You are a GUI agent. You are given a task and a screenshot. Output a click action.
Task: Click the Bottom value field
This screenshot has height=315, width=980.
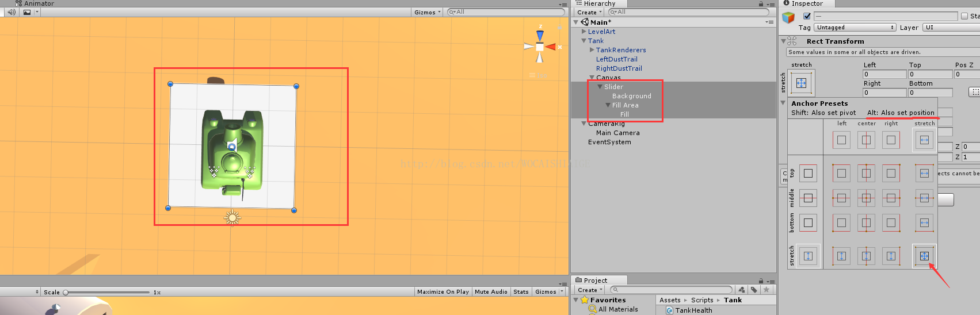click(x=931, y=93)
